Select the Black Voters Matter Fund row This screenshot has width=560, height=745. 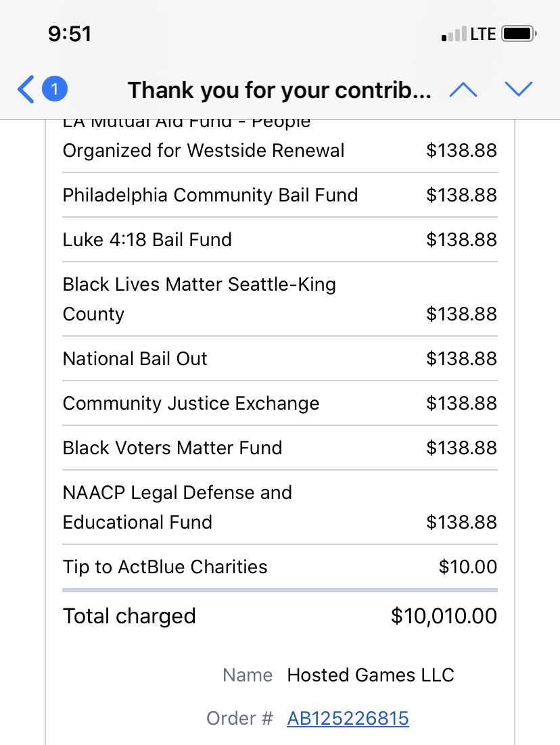tap(172, 448)
